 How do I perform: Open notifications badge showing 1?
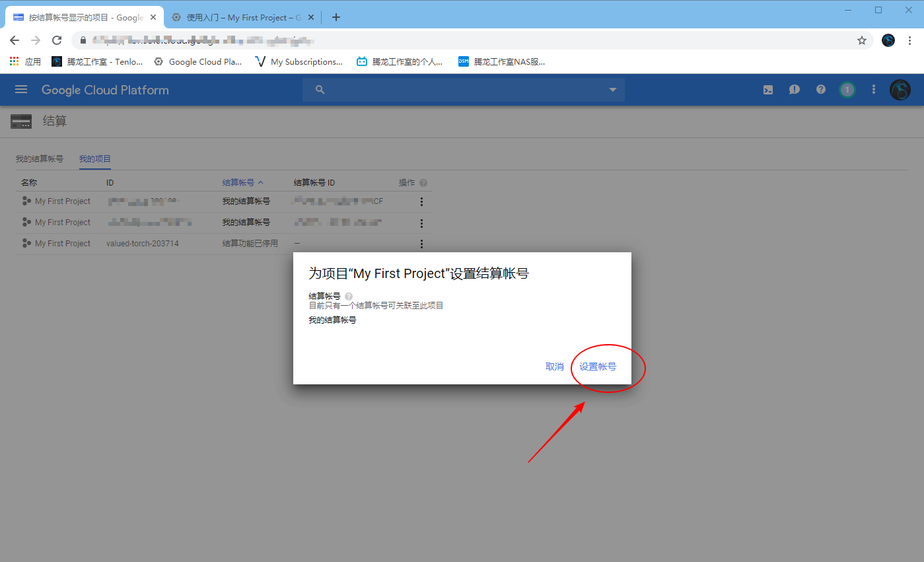pos(847,90)
